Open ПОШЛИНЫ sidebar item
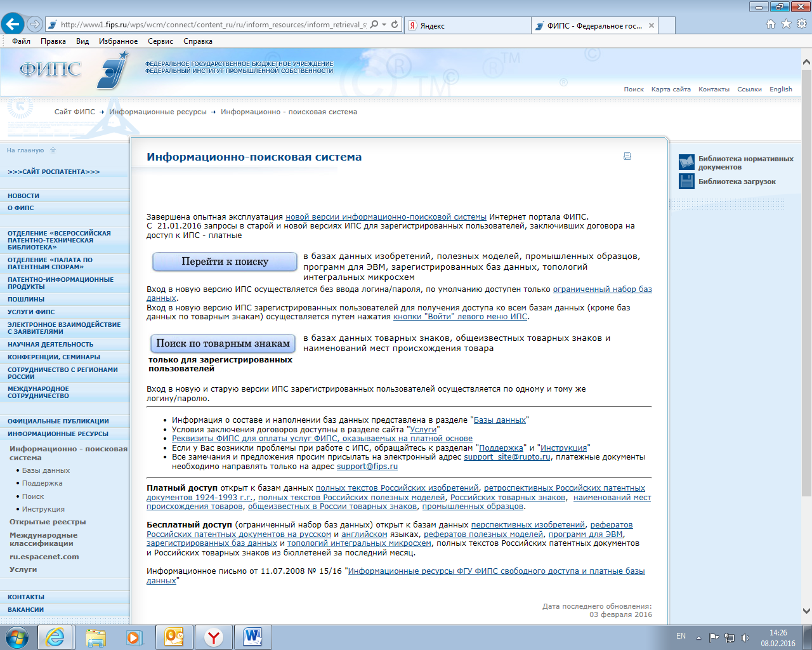The image size is (812, 650). click(x=26, y=300)
